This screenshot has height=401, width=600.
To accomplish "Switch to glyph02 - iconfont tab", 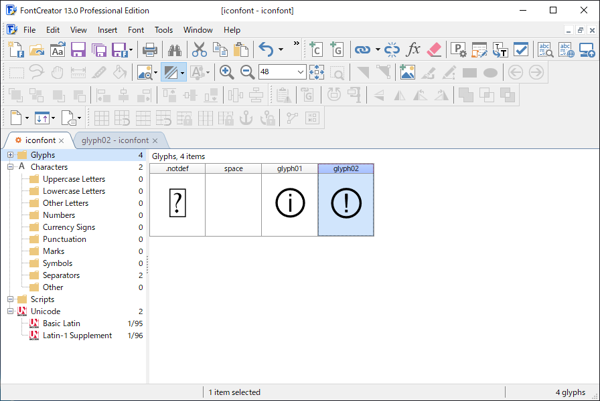I will click(115, 140).
